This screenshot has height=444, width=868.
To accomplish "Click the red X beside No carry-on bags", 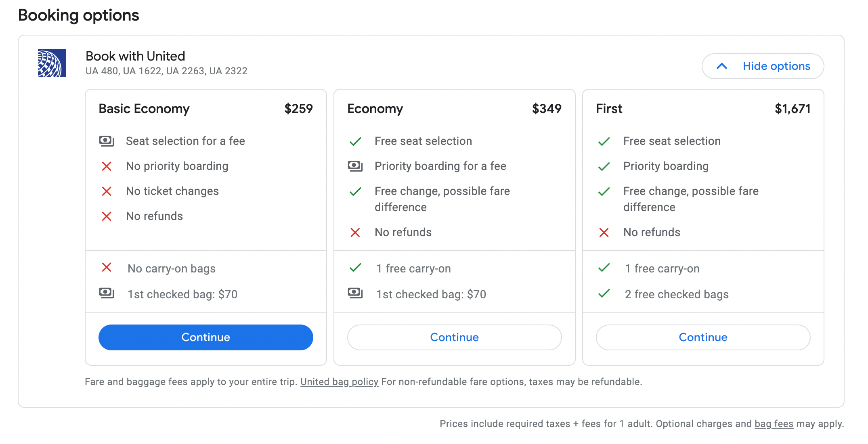I will (x=107, y=267).
